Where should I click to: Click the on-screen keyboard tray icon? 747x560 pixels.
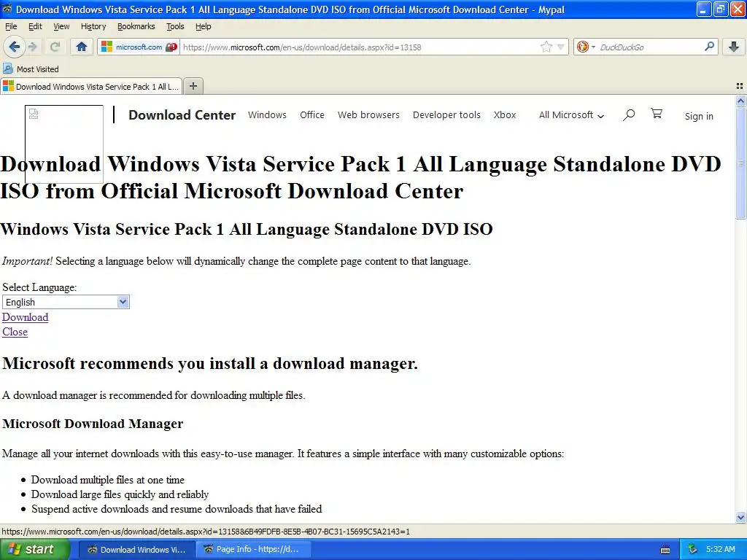tap(665, 550)
